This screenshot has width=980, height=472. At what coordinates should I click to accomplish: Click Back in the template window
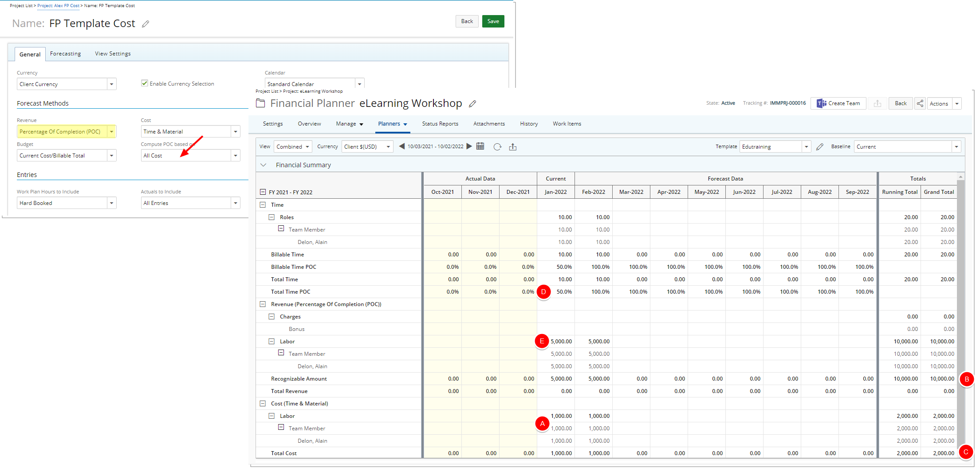467,21
